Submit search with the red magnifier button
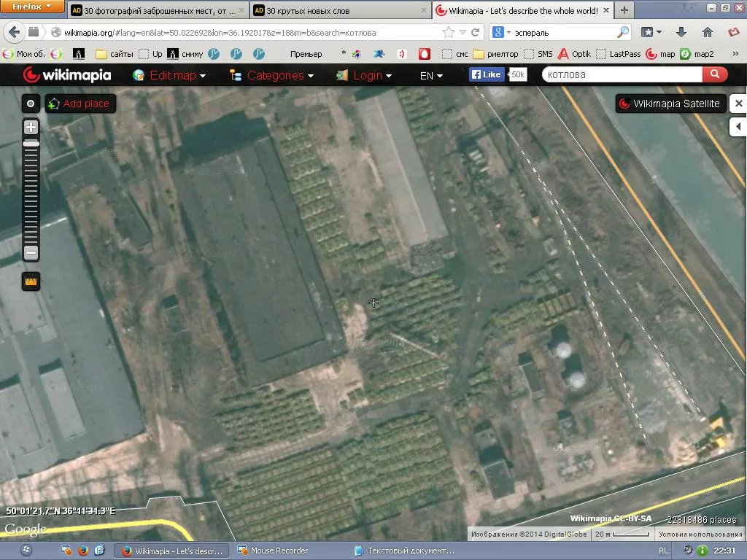The image size is (747, 560). [715, 74]
